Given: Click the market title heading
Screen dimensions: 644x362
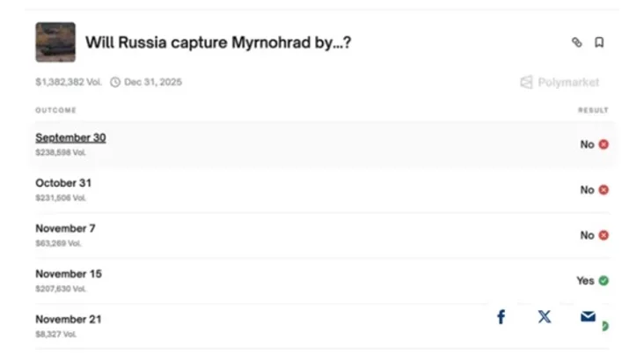Looking at the screenshot, I should pyautogui.click(x=219, y=42).
